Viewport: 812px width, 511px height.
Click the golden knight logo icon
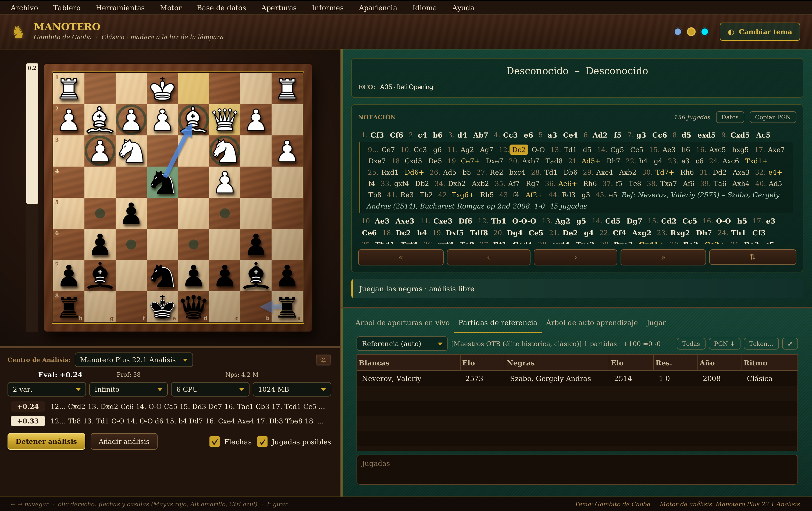click(18, 32)
